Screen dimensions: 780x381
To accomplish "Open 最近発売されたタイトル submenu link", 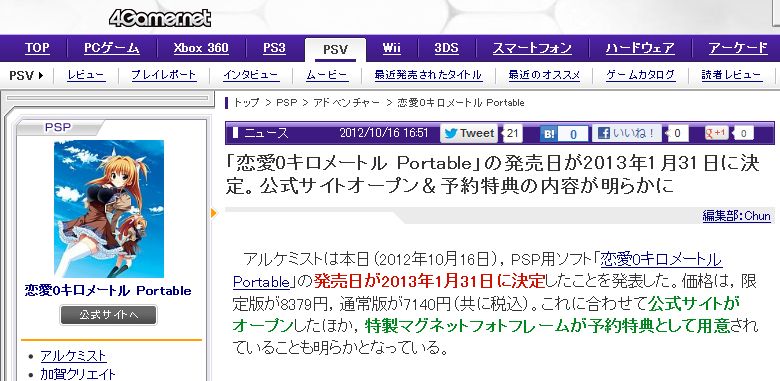I will (428, 76).
